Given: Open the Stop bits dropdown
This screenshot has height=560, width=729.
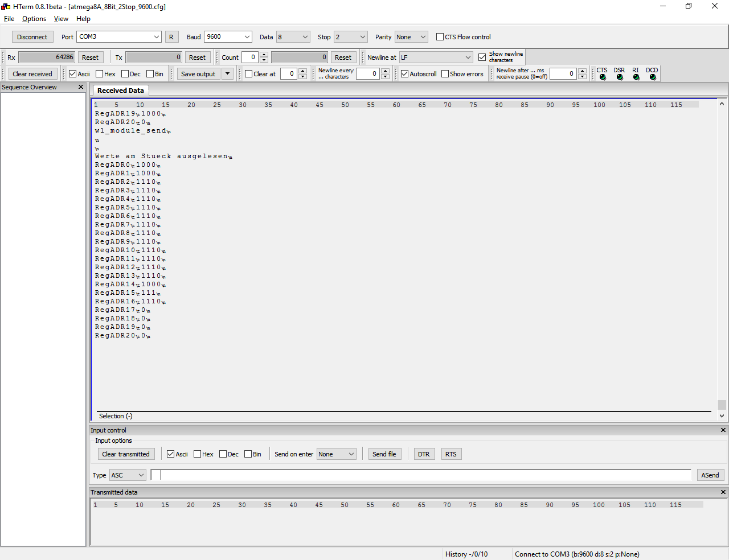Looking at the screenshot, I should point(351,37).
